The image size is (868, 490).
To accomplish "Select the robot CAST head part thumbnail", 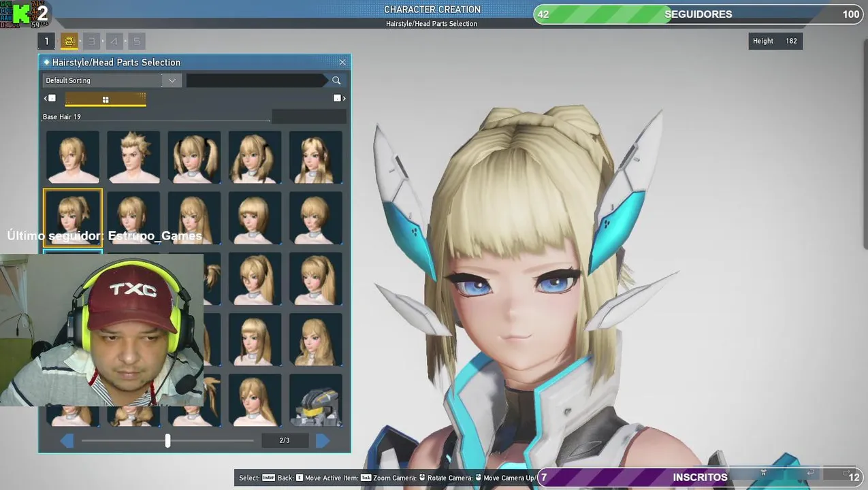I will coord(315,399).
